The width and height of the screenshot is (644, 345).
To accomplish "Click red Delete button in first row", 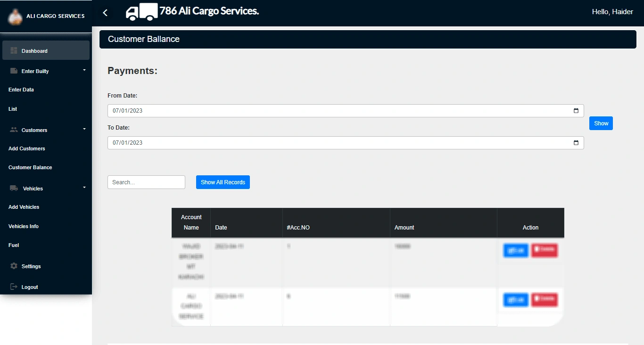I will tap(545, 250).
